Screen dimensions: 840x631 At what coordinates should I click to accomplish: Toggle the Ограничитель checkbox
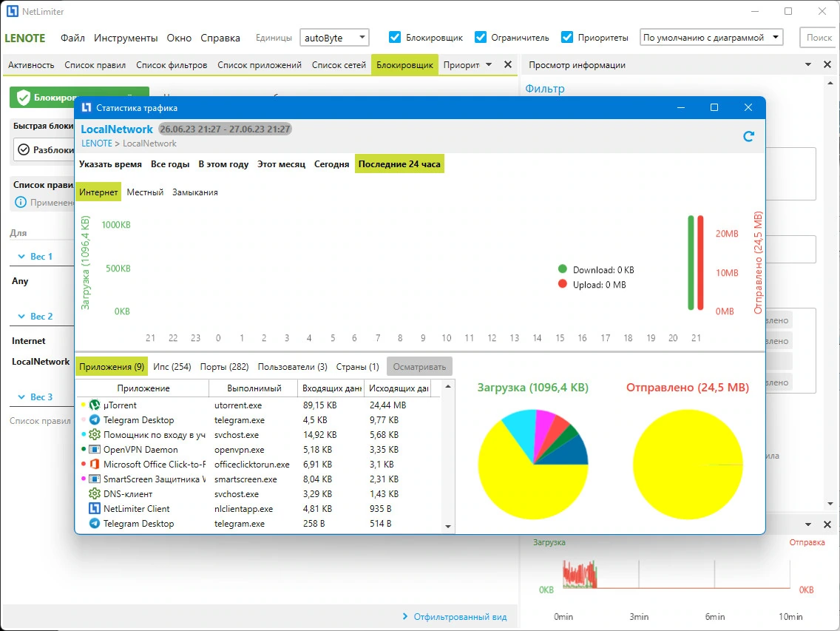481,37
